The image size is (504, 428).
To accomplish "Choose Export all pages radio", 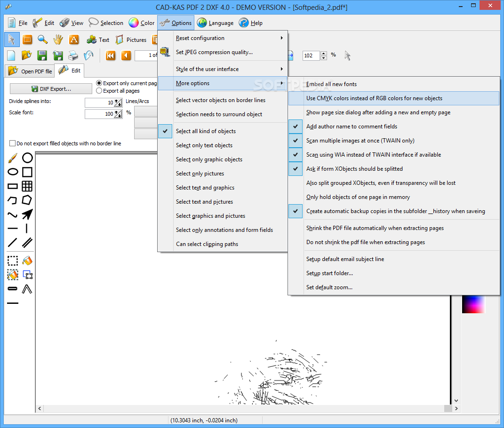I will click(x=99, y=91).
